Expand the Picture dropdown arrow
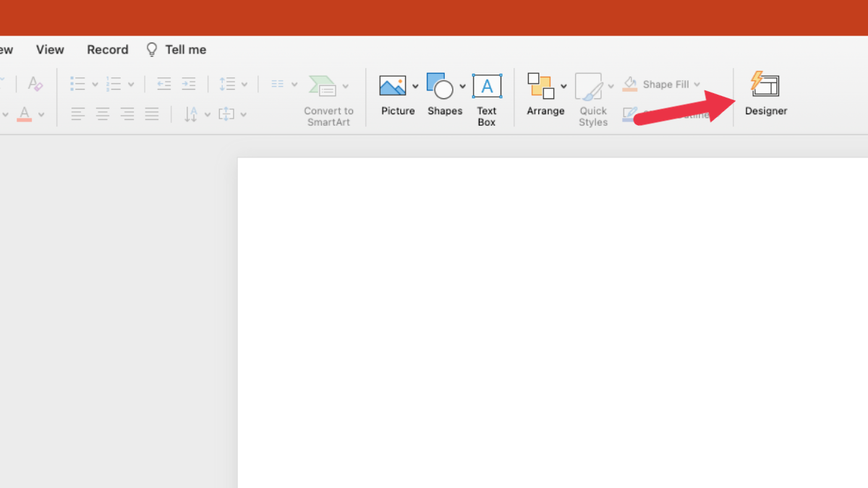 coord(415,86)
